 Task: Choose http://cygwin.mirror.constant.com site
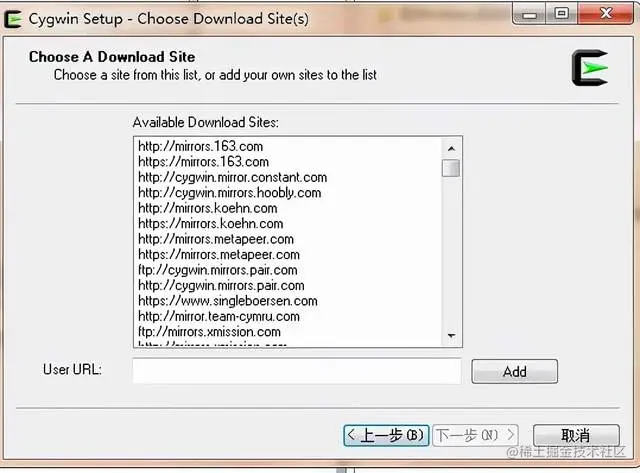(x=232, y=177)
